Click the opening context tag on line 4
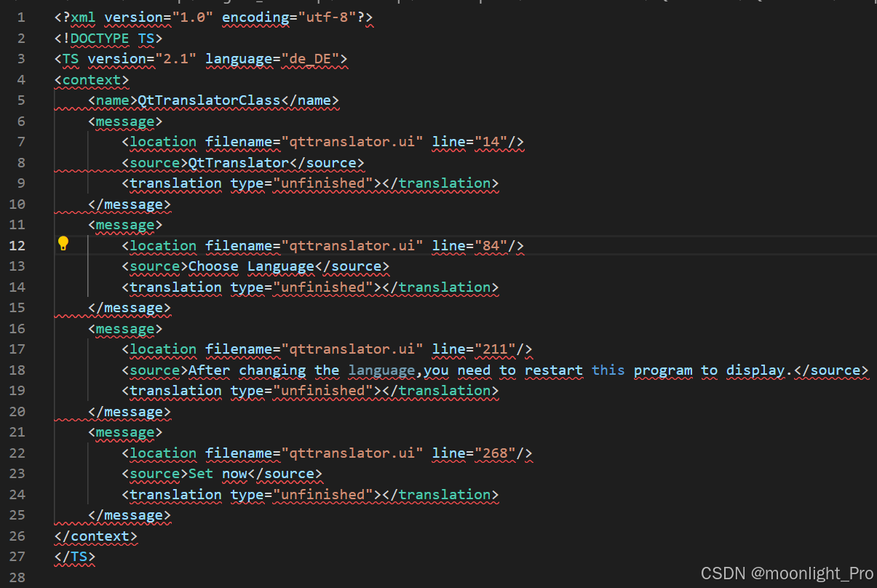Screen dimensions: 877x588 [x=92, y=79]
